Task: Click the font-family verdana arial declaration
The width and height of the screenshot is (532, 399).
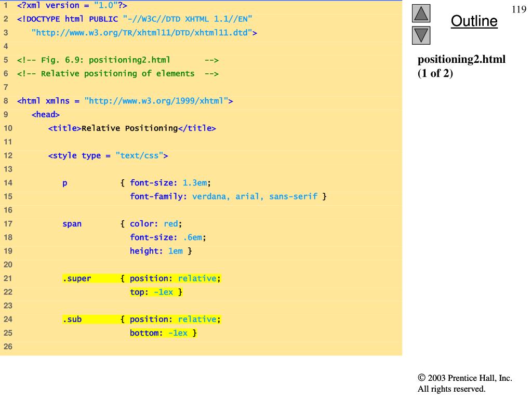Action: click(224, 196)
